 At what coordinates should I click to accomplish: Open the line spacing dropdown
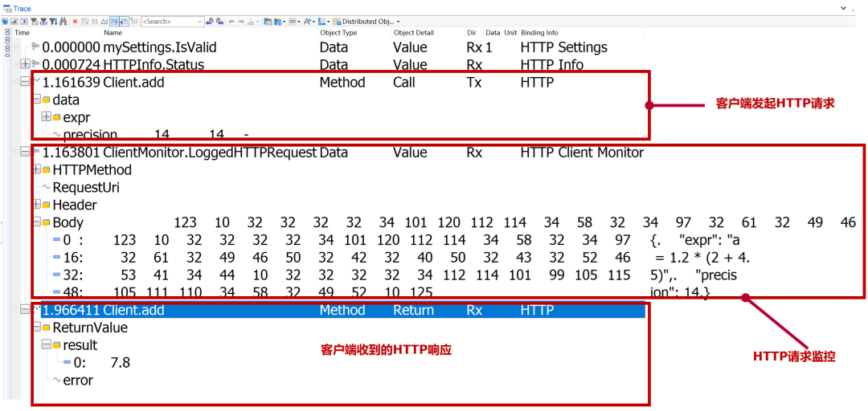298,22
